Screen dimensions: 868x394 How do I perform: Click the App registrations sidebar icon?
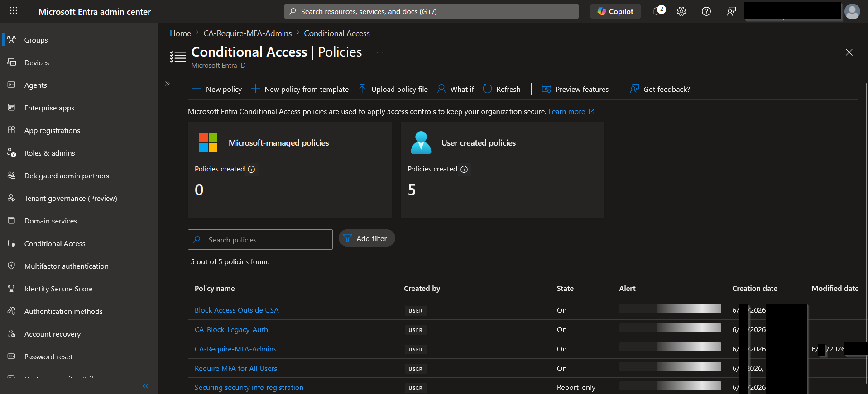click(12, 130)
